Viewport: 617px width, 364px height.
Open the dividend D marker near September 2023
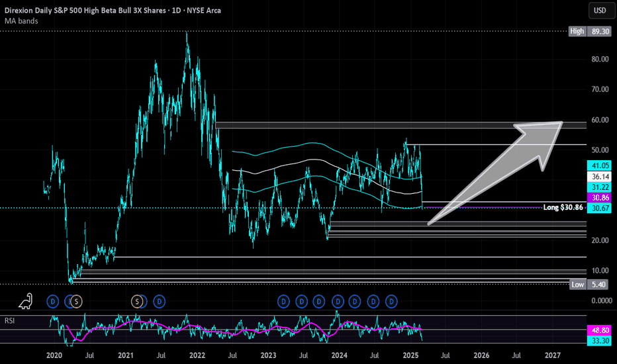(319, 302)
